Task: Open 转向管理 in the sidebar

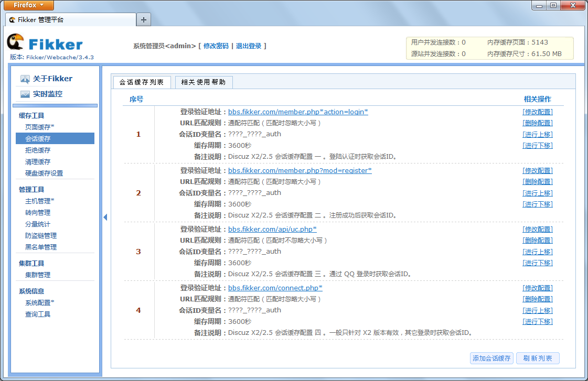Action: 38,213
